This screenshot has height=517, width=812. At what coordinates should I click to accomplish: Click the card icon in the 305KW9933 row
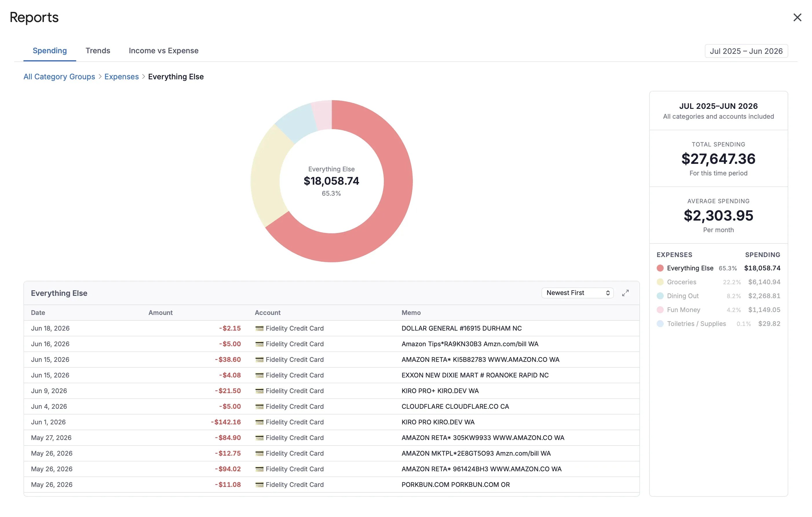[259, 437]
